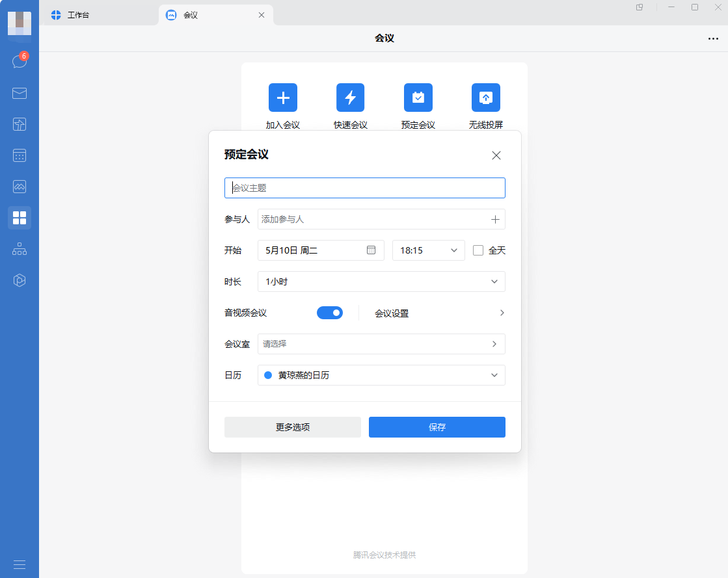Click the 更多选项 button
The height and width of the screenshot is (578, 728).
tap(293, 427)
